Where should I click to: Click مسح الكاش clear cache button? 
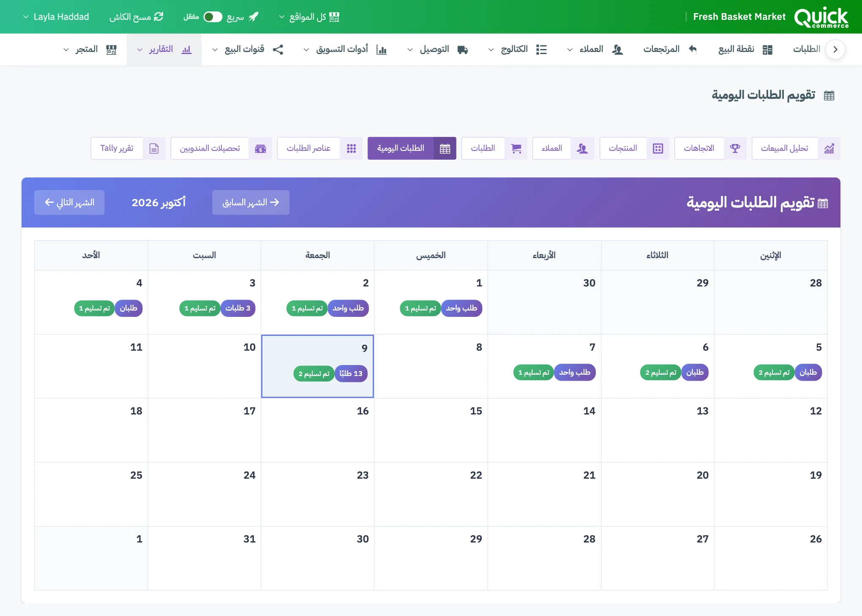pos(136,17)
